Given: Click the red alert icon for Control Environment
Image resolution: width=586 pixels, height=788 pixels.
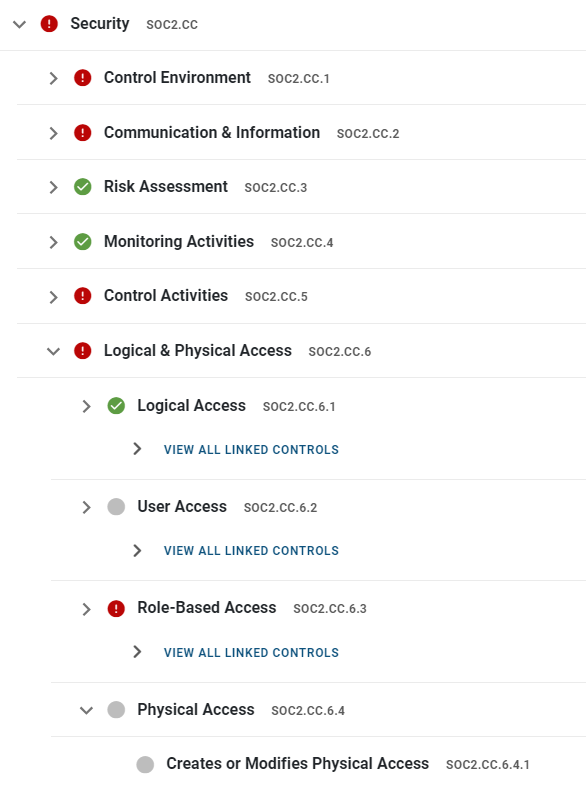Looking at the screenshot, I should tap(82, 78).
